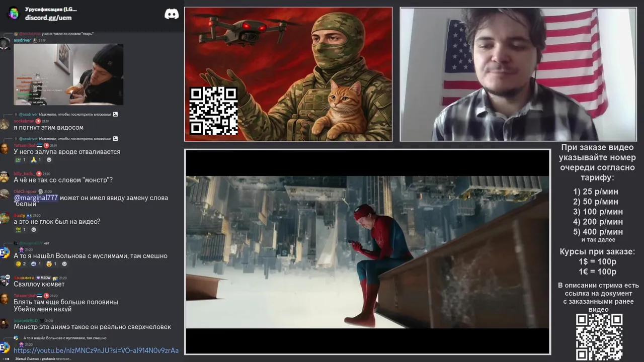The width and height of the screenshot is (644, 362).
Task: Open the youtu.be link in chat
Action: tap(96, 350)
